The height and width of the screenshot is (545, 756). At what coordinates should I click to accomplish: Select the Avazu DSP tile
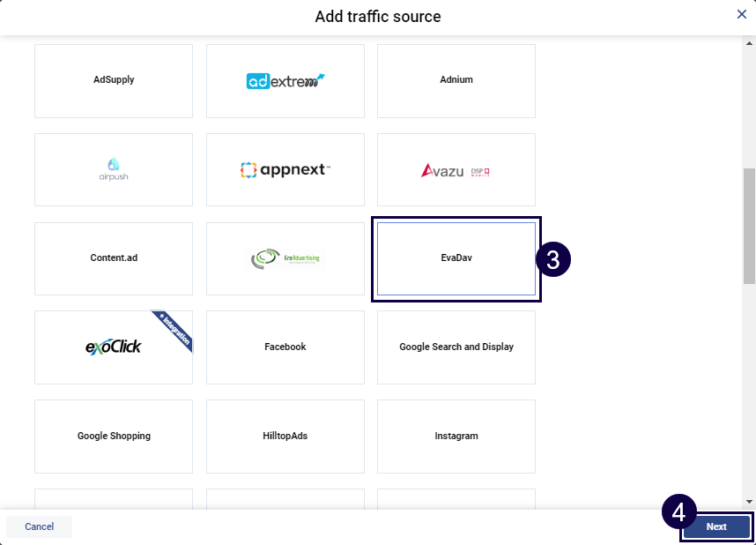point(456,169)
